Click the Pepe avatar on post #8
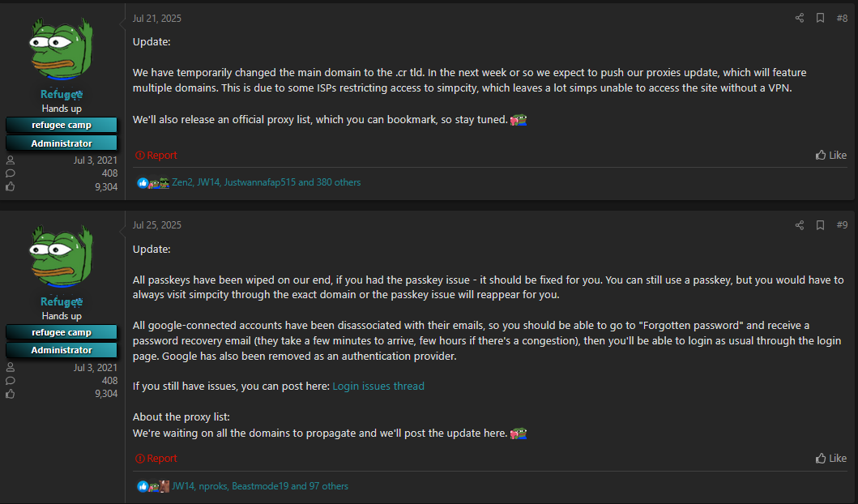 pyautogui.click(x=62, y=48)
